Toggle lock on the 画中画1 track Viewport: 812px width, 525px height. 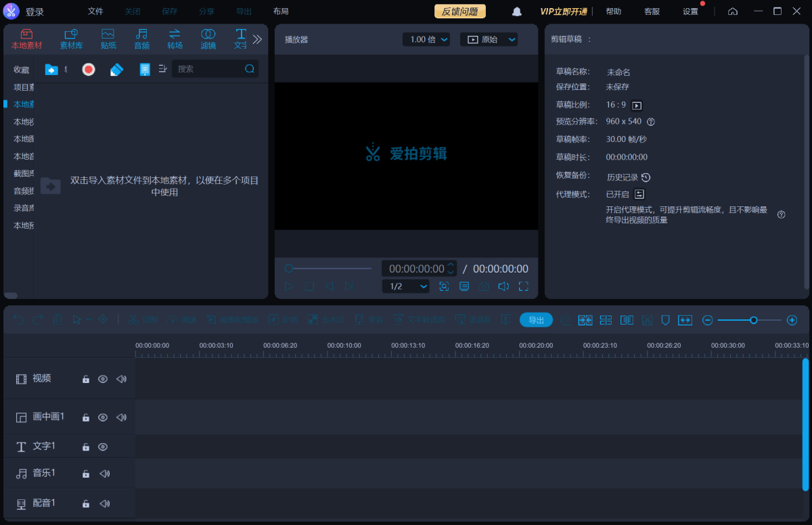click(x=86, y=418)
